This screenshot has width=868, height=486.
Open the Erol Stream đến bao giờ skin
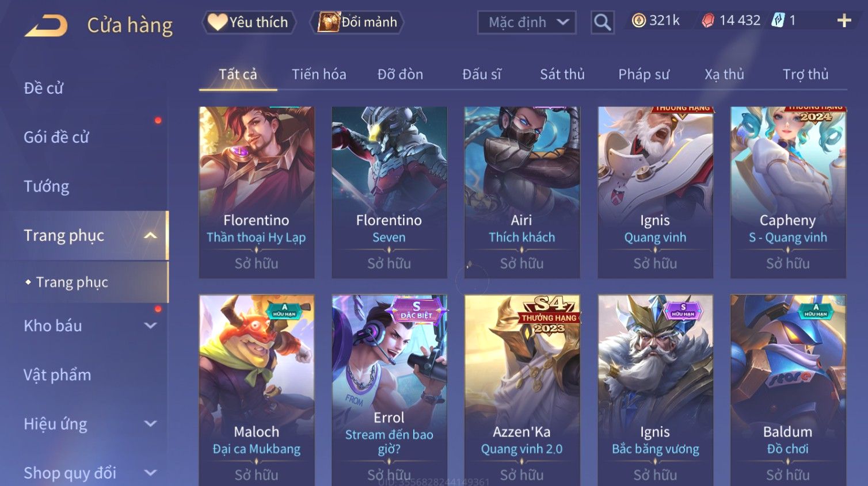[389, 390]
